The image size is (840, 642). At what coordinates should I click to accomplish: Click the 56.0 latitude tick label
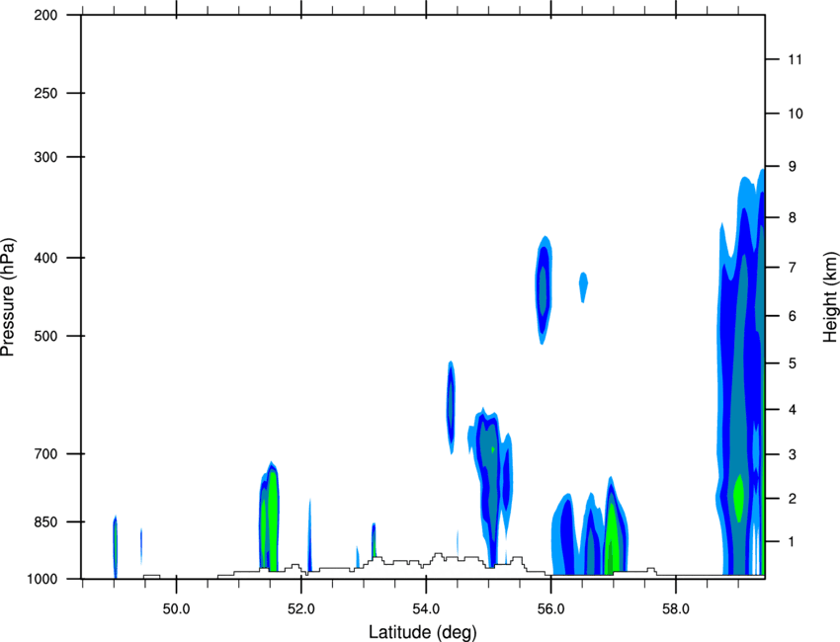[x=550, y=609]
